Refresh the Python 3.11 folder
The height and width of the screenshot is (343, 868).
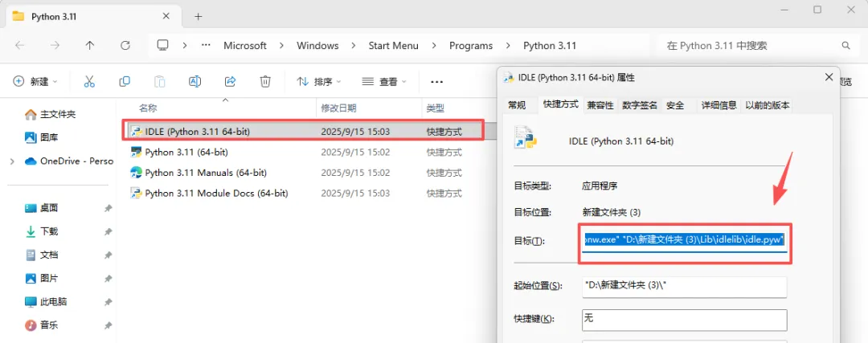click(x=125, y=45)
